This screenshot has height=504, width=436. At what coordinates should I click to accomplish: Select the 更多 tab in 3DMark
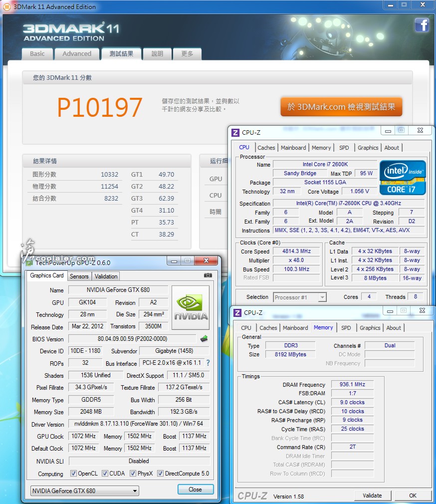[x=187, y=54]
